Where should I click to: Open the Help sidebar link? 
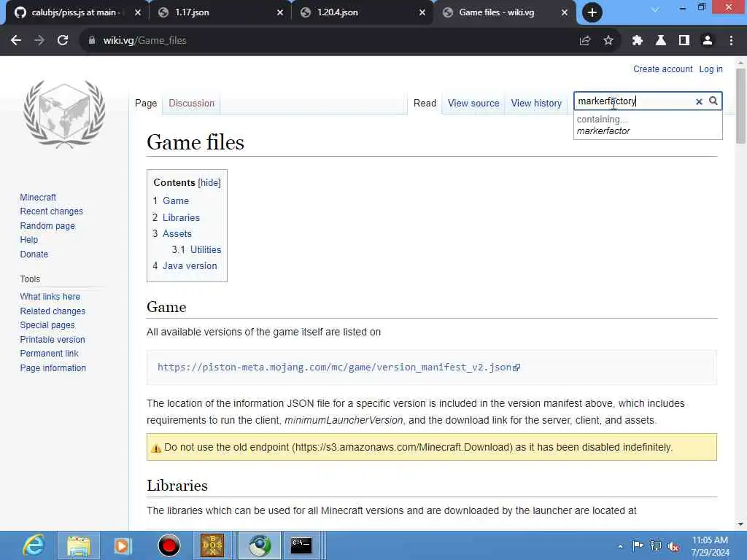point(29,240)
